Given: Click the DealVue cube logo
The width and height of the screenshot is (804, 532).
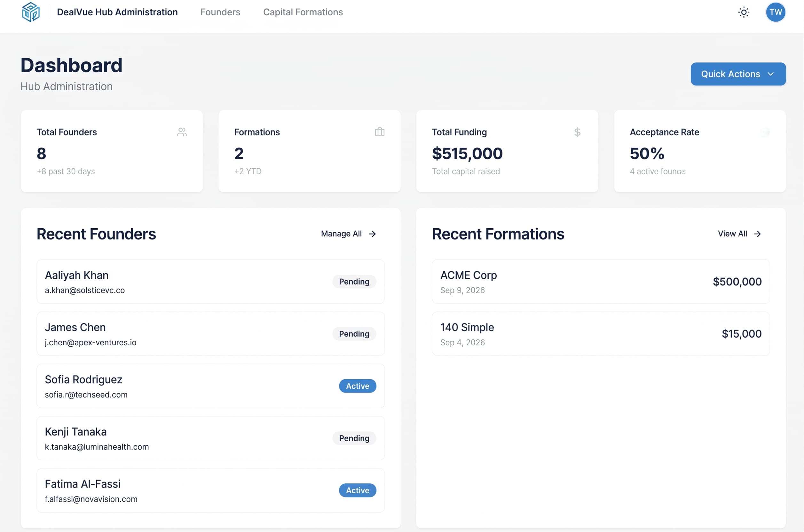Looking at the screenshot, I should [31, 12].
